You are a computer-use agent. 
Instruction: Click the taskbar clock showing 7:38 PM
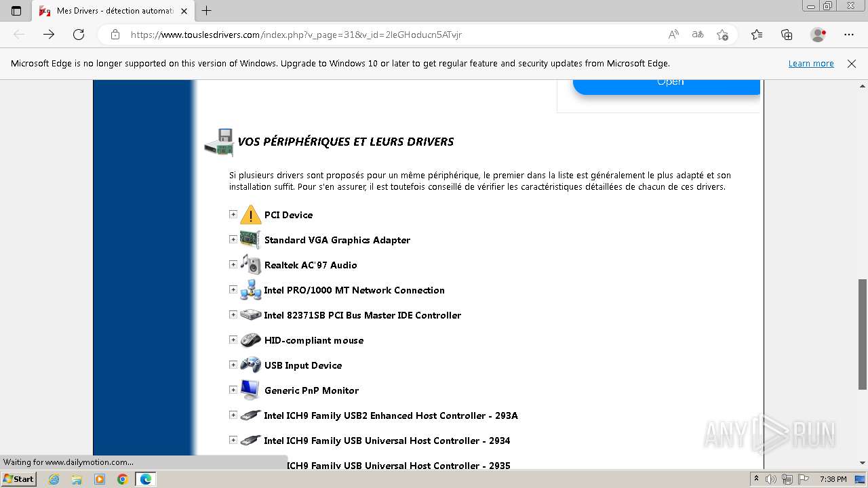[x=833, y=479]
